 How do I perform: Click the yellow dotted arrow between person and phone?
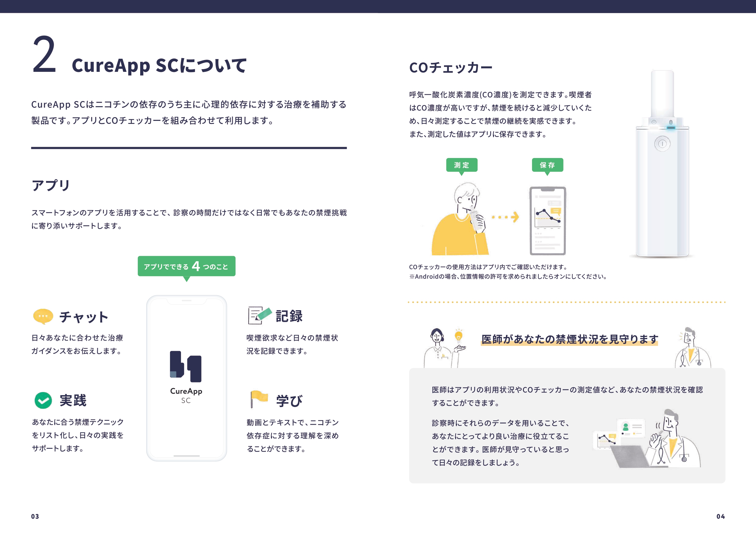[x=506, y=217]
